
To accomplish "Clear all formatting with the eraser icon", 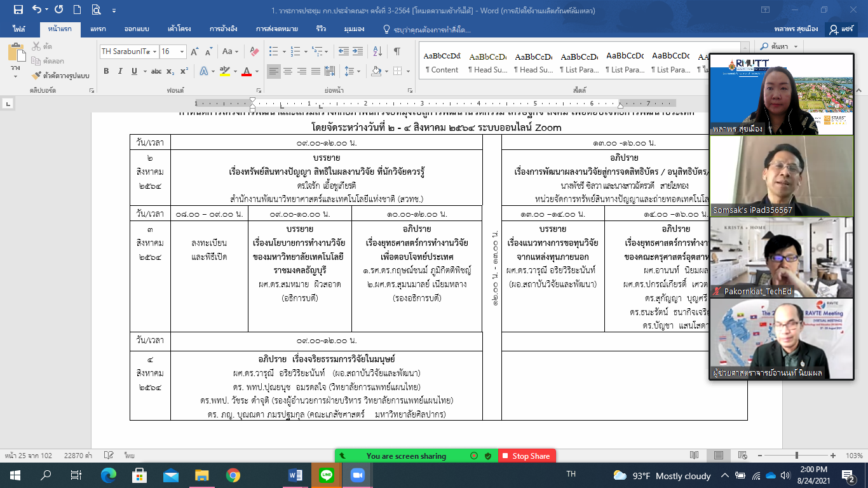I will pos(254,51).
